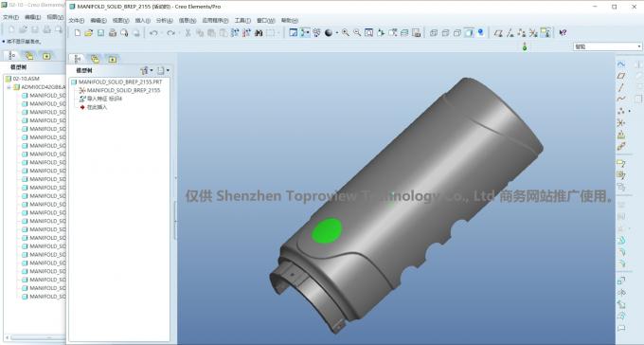
Task: Create a new file via toolbar icon
Action: 78,33
